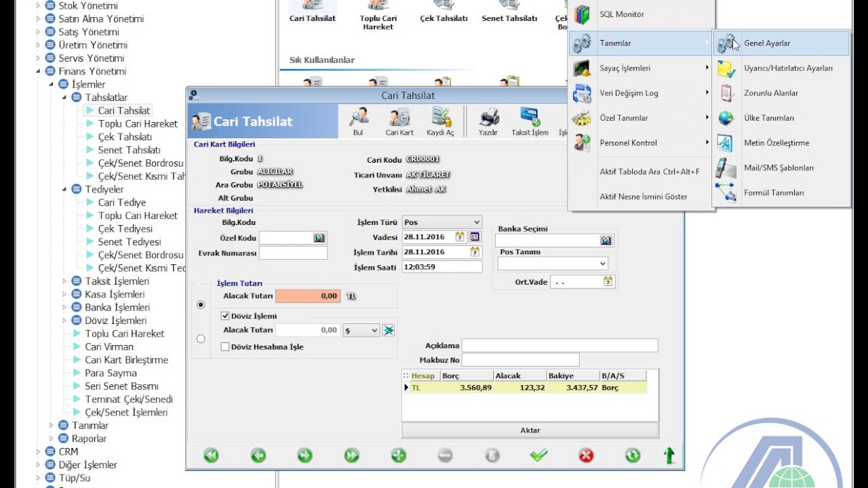Add new record green plus icon
The height and width of the screenshot is (488, 868).
[x=399, y=455]
